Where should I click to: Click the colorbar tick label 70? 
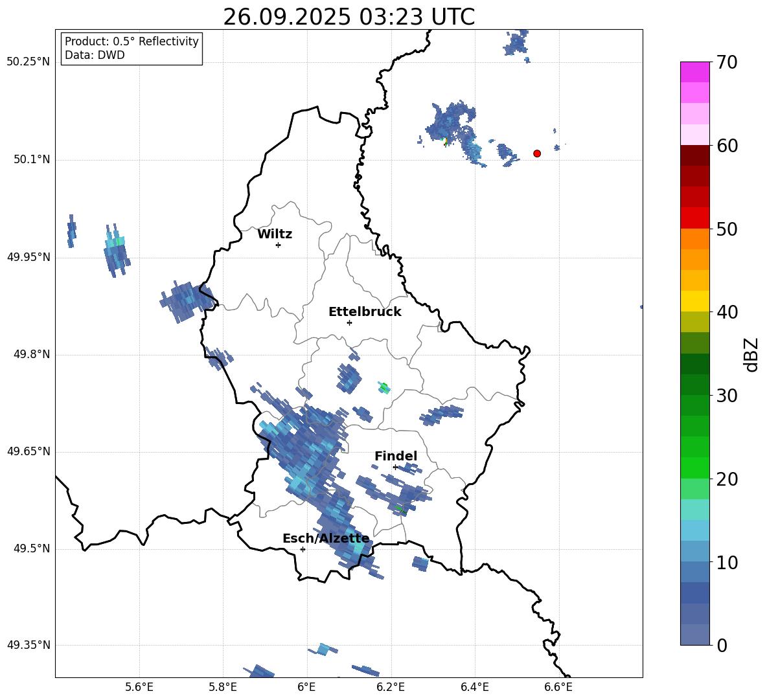tap(727, 62)
